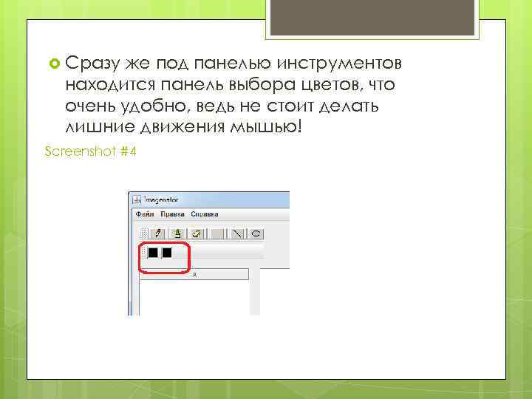
Task: Click the canvas column header bar
Action: click(x=194, y=274)
